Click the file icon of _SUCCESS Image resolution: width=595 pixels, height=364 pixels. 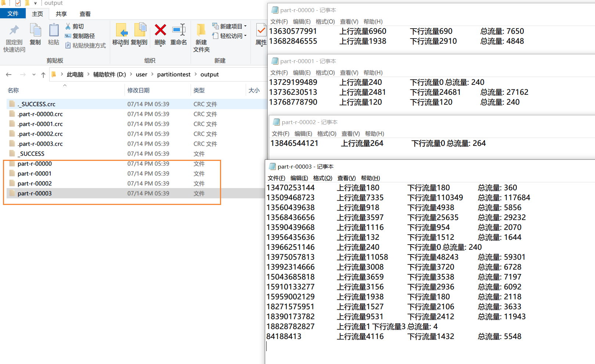click(x=12, y=154)
